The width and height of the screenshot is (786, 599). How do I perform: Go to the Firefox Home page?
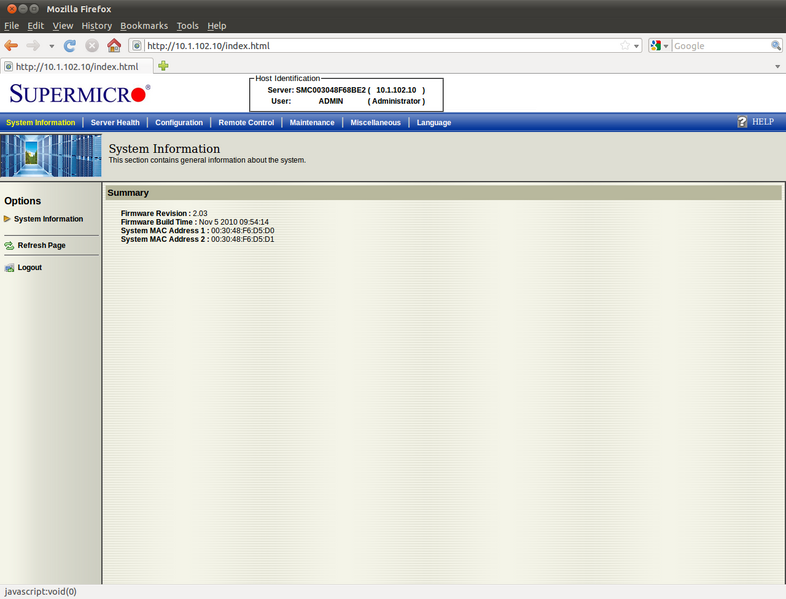point(114,46)
